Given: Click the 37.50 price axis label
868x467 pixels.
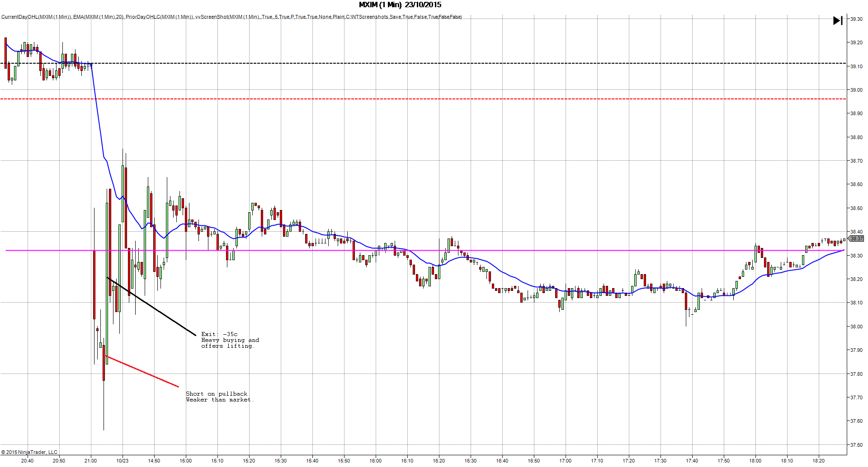Looking at the screenshot, I should [856, 445].
